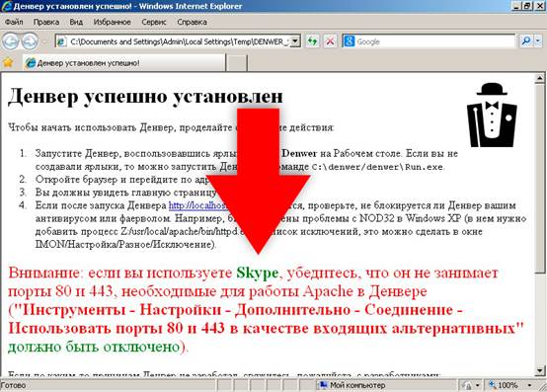Expand the address bar history dropdown
The image size is (547, 392).
click(295, 41)
